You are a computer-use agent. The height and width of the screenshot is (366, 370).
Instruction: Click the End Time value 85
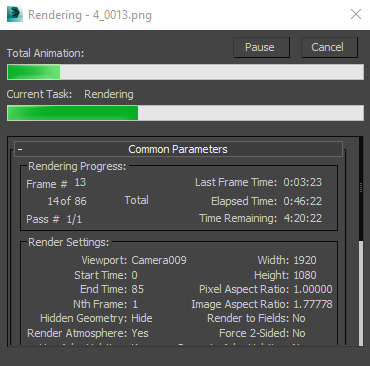[137, 289]
